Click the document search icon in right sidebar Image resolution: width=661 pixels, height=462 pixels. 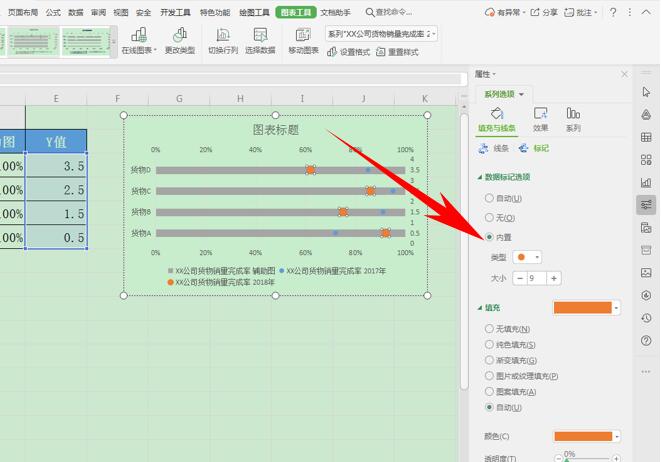pyautogui.click(x=646, y=228)
